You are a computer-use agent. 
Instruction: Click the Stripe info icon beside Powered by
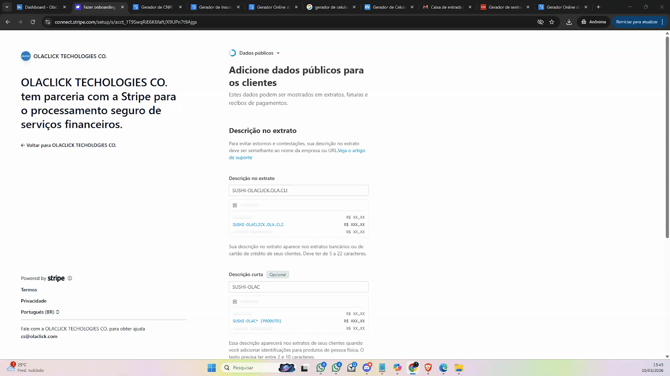pos(70,278)
